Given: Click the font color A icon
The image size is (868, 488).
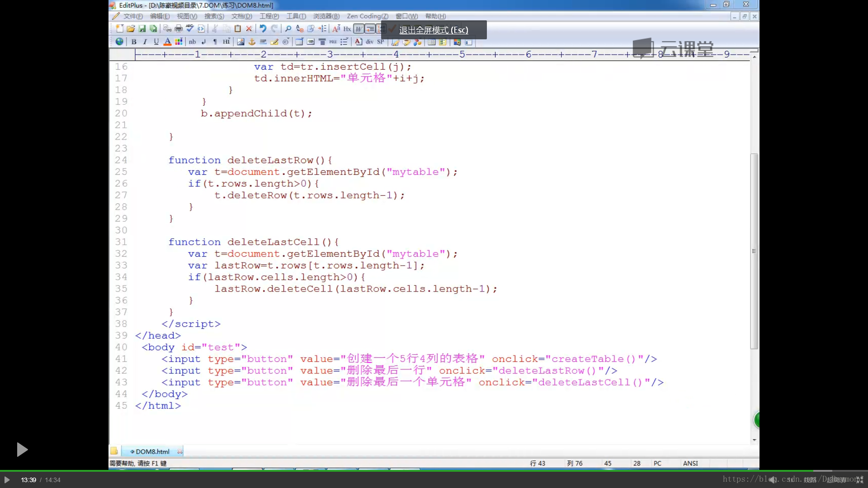Looking at the screenshot, I should point(167,42).
